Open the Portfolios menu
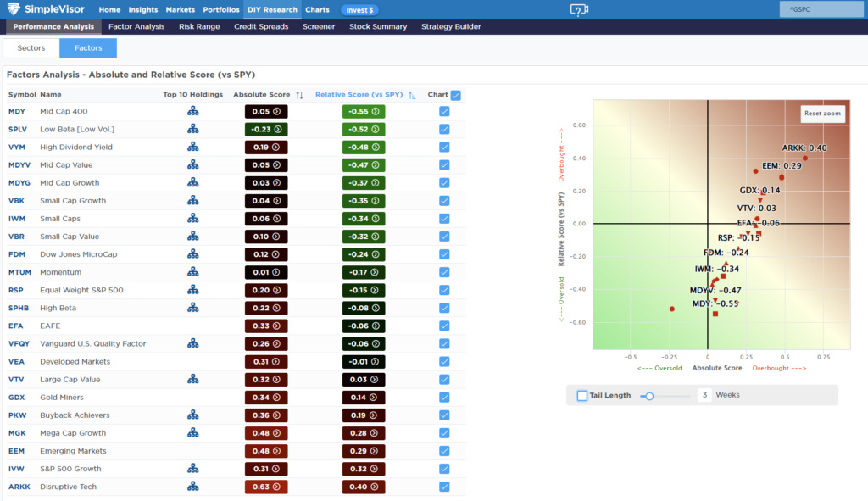 pyautogui.click(x=221, y=10)
